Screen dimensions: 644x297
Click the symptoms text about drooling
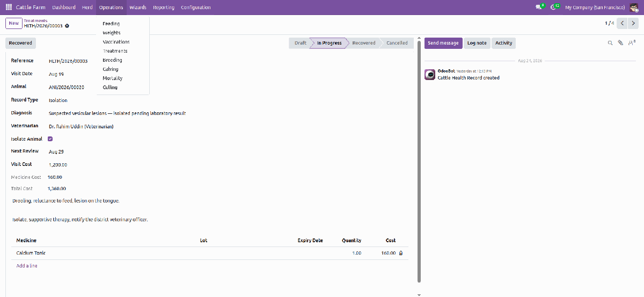pos(65,201)
